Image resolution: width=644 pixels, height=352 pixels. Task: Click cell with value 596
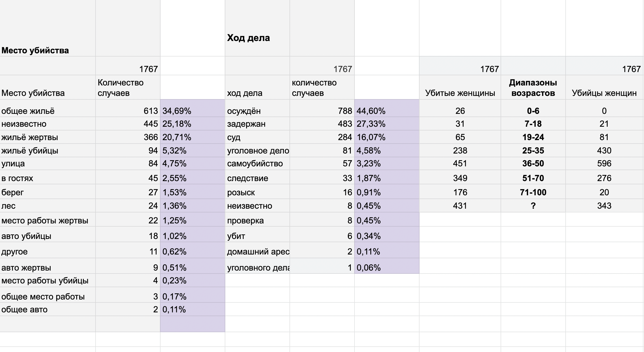[604, 163]
